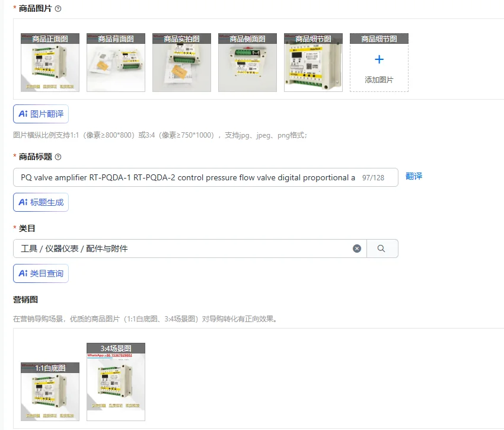Viewport: 504px width, 430px height.
Task: Clear the category field with the X icon
Action: [357, 249]
